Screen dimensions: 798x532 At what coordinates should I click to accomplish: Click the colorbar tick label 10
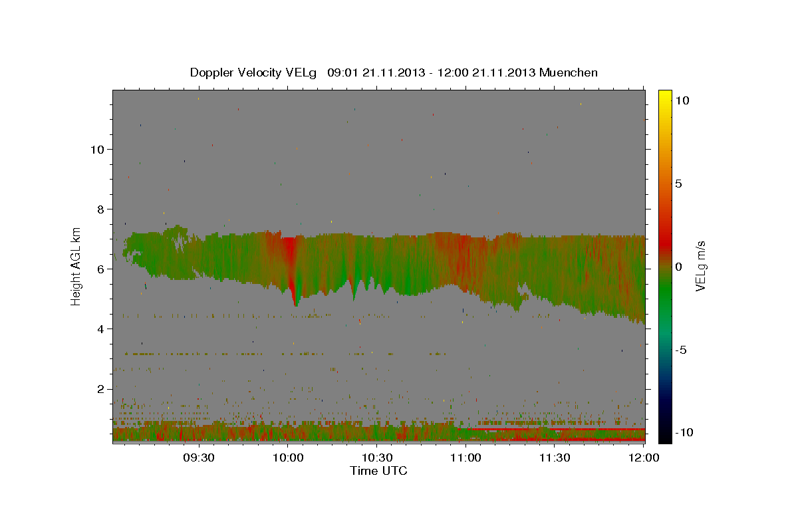[x=682, y=100]
